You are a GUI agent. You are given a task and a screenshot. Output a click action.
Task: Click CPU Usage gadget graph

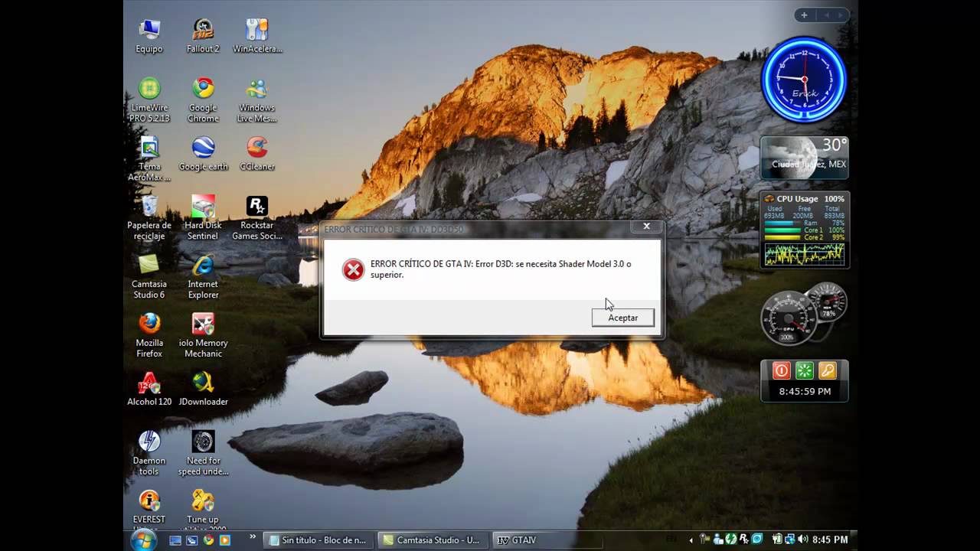click(x=804, y=255)
